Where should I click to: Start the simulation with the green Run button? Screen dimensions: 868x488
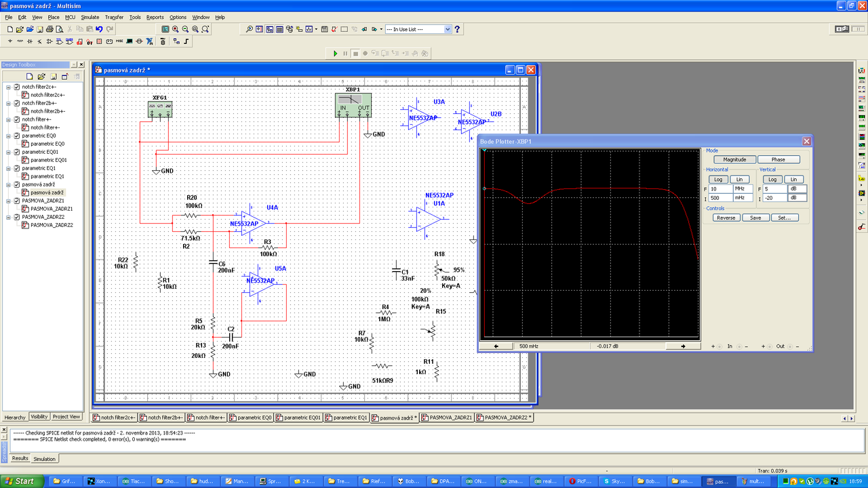tap(335, 53)
